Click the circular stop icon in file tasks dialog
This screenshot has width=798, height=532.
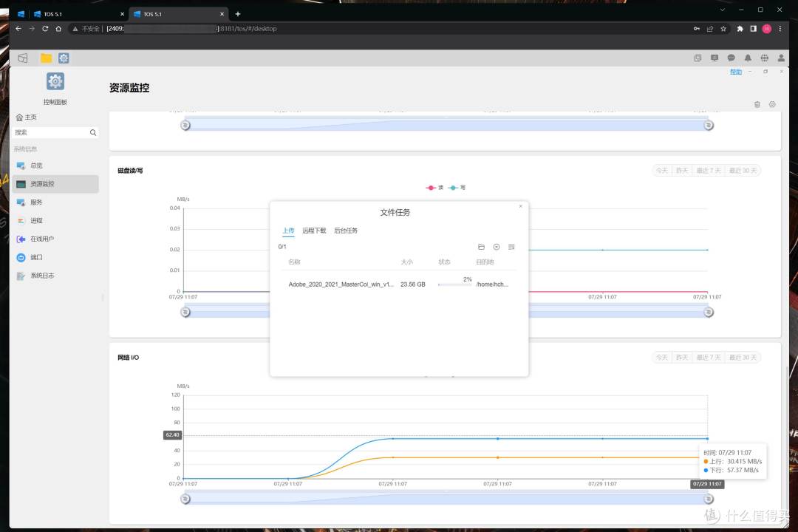pyautogui.click(x=497, y=247)
